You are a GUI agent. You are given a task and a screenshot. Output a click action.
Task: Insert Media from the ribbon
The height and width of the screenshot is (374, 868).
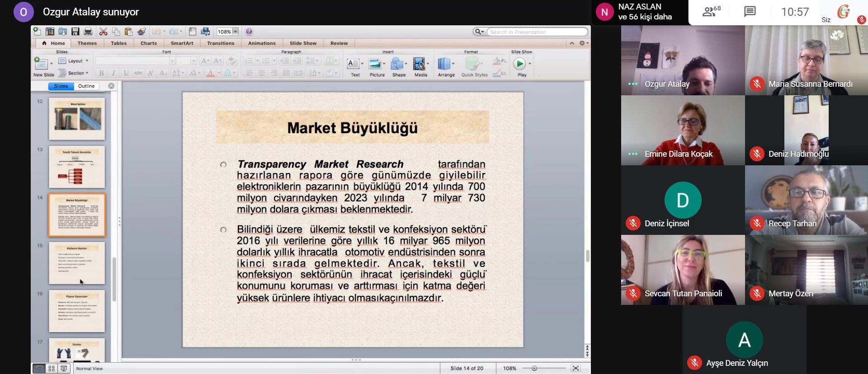[x=421, y=67]
